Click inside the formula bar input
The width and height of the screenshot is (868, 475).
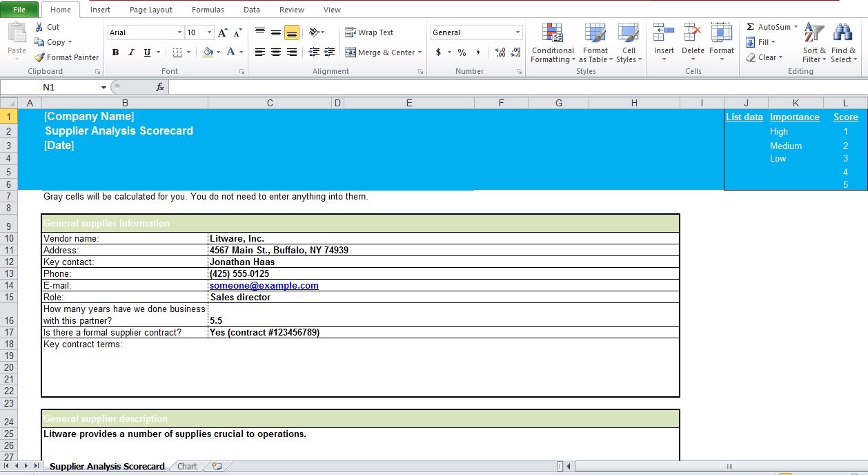tap(517, 87)
